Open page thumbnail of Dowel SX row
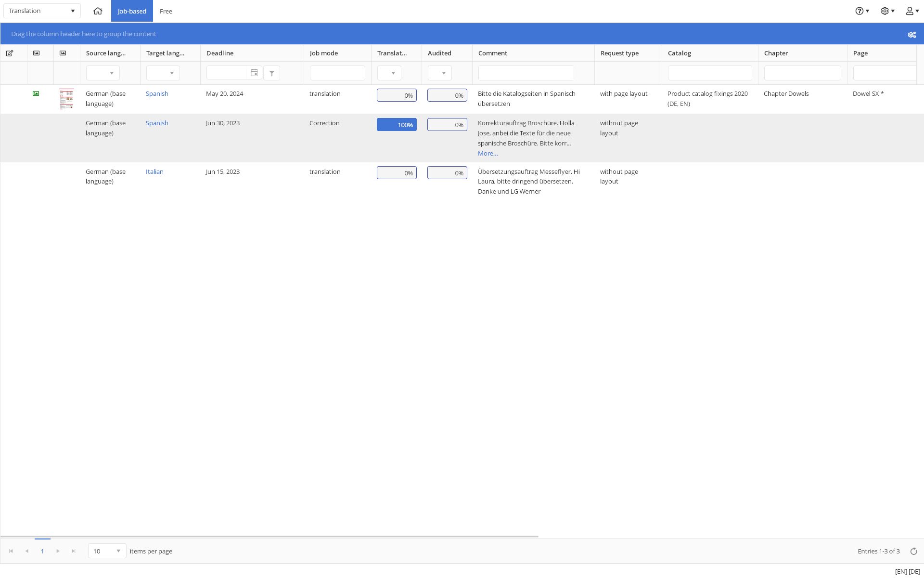This screenshot has height=578, width=924. [66, 99]
